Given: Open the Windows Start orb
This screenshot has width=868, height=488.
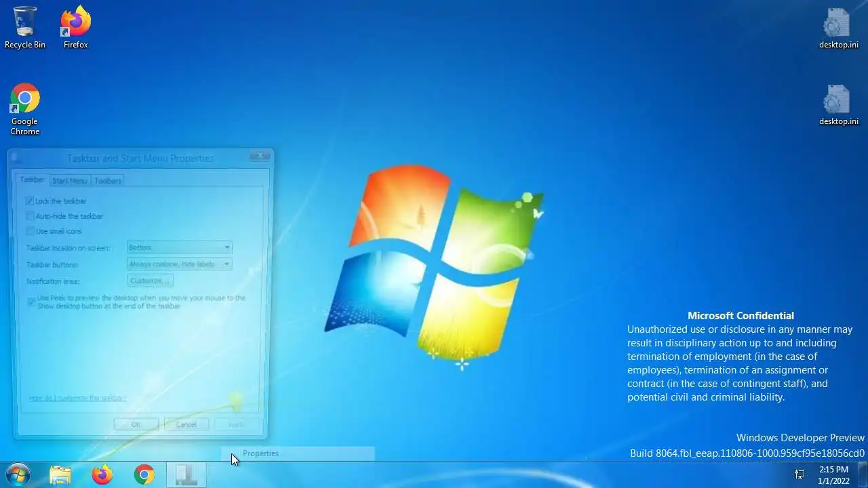Looking at the screenshot, I should [18, 474].
